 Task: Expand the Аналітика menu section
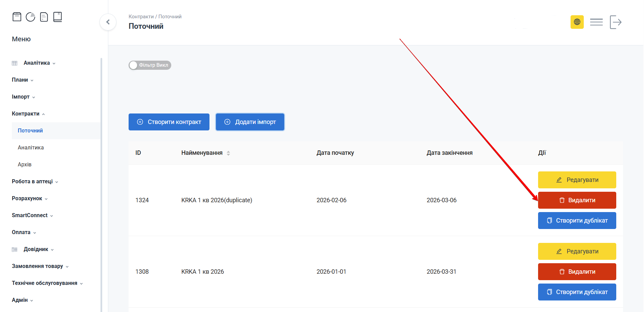click(x=37, y=63)
